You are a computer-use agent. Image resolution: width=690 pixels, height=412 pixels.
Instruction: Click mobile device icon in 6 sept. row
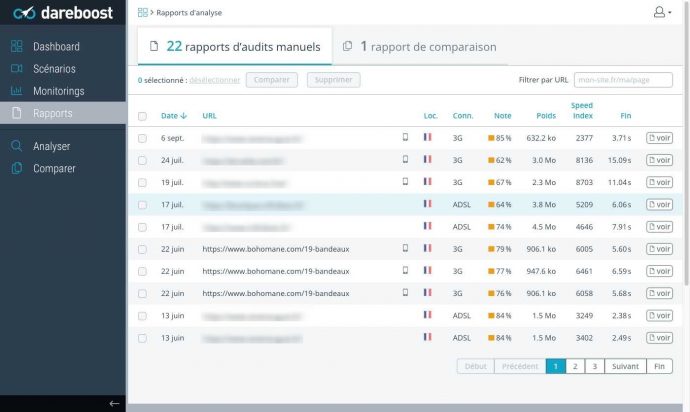pos(405,137)
